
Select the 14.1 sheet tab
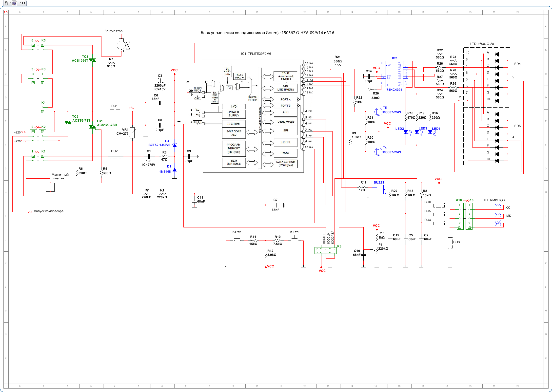(22, 3)
